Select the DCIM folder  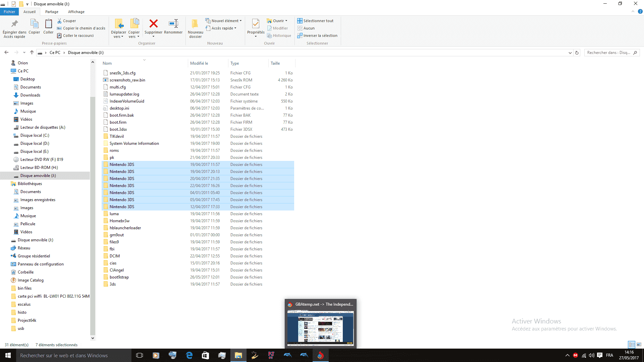tap(198, 256)
